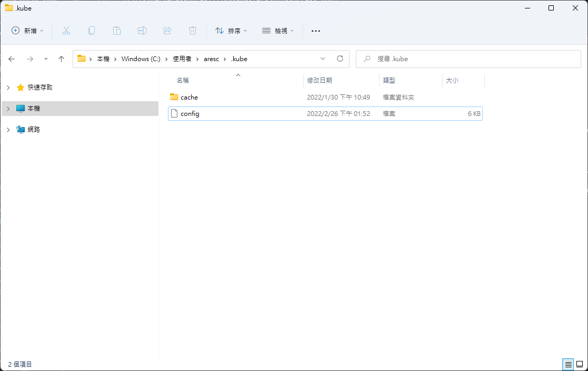Switch to details view in status bar

(x=568, y=364)
